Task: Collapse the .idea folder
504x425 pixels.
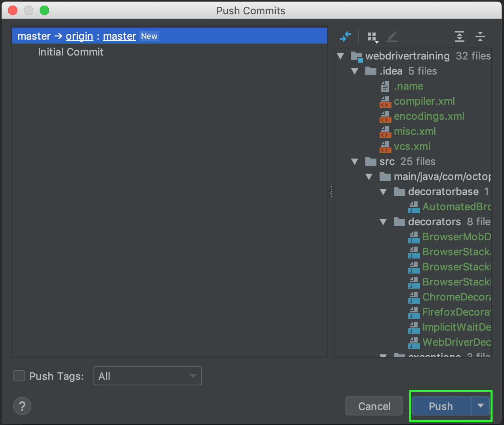Action: coord(355,71)
